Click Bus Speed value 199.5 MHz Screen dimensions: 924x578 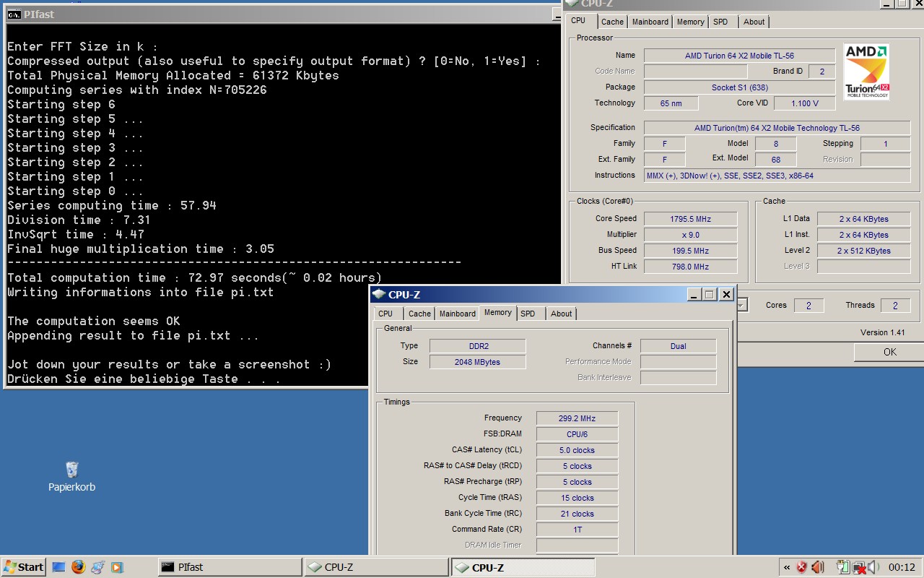point(689,251)
